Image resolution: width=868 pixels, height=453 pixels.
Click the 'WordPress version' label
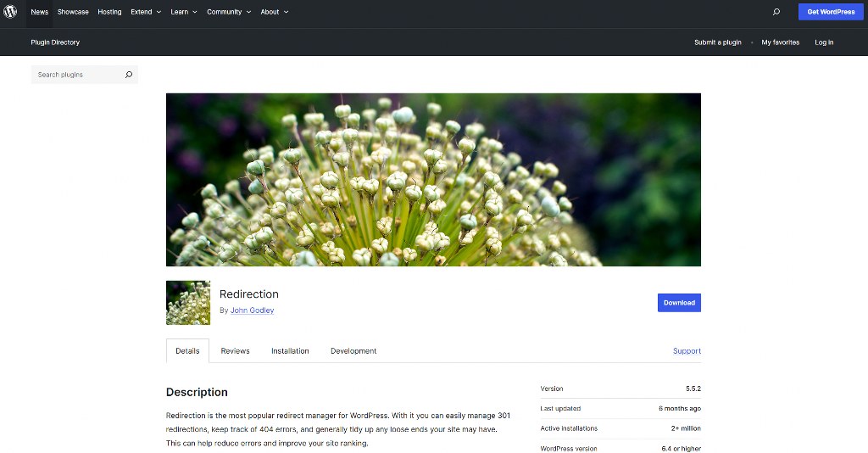point(569,449)
